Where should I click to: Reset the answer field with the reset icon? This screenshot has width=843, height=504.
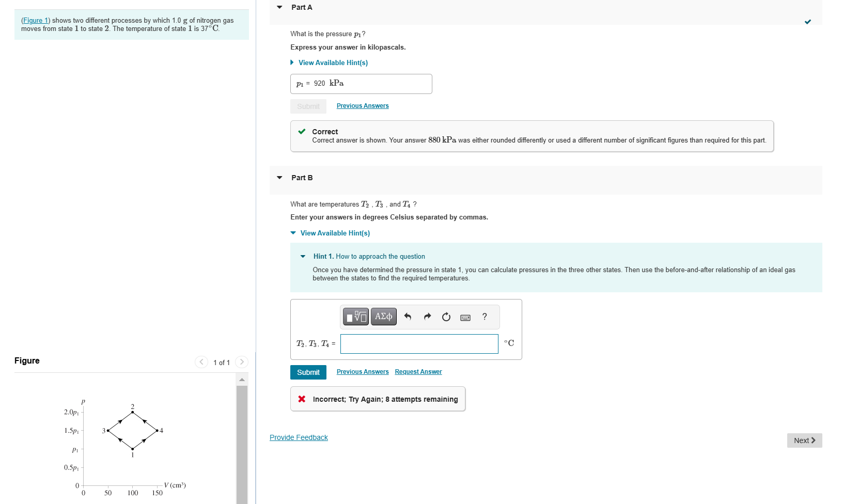(446, 317)
